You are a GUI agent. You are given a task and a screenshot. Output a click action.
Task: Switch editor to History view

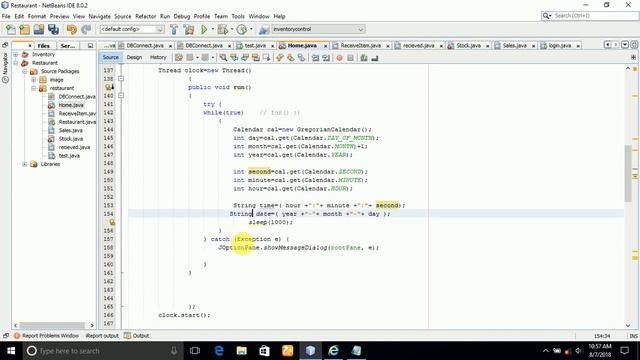158,57
